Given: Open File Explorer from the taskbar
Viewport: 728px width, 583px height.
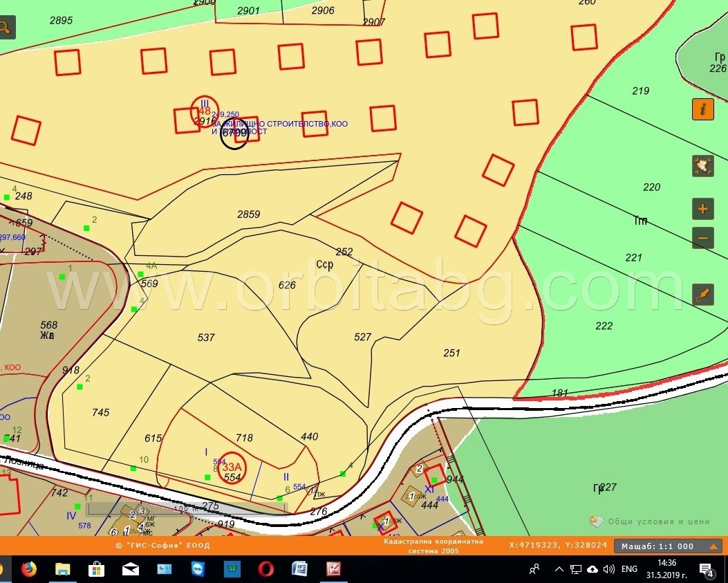Looking at the screenshot, I should point(62,569).
